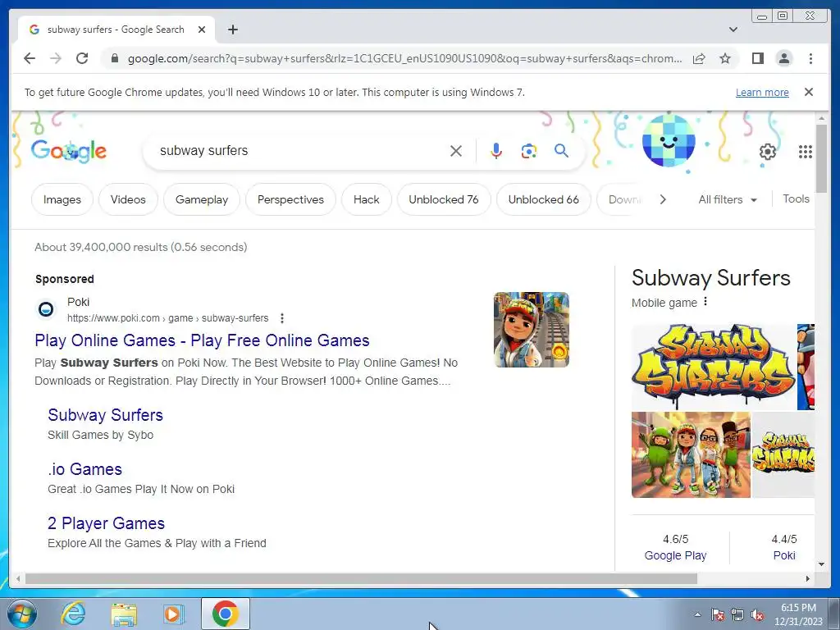Select the Hack filter chip
Screen dimensions: 840x630
click(x=367, y=199)
